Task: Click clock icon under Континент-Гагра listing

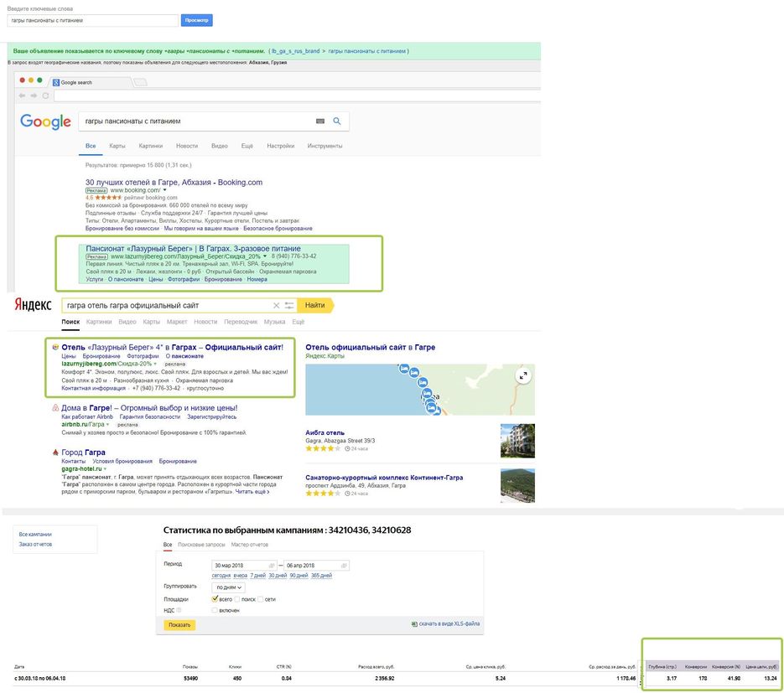Action: pyautogui.click(x=347, y=494)
